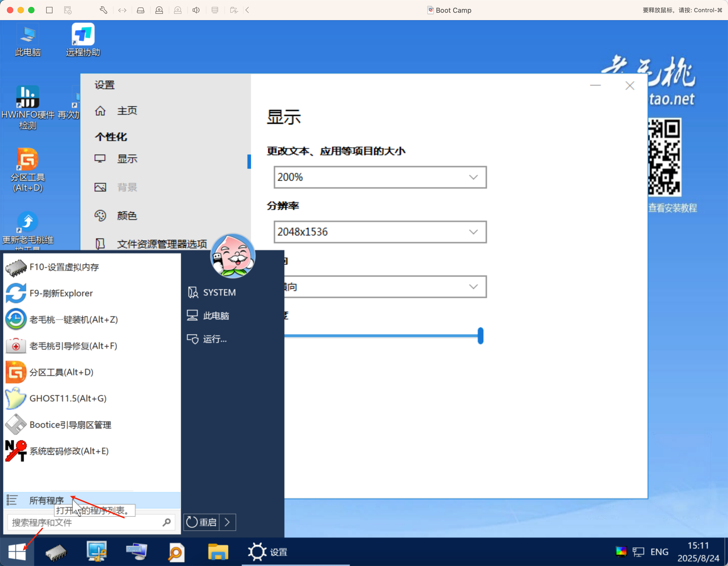Open 系统密码修改(Alt+E) tool

pyautogui.click(x=92, y=451)
